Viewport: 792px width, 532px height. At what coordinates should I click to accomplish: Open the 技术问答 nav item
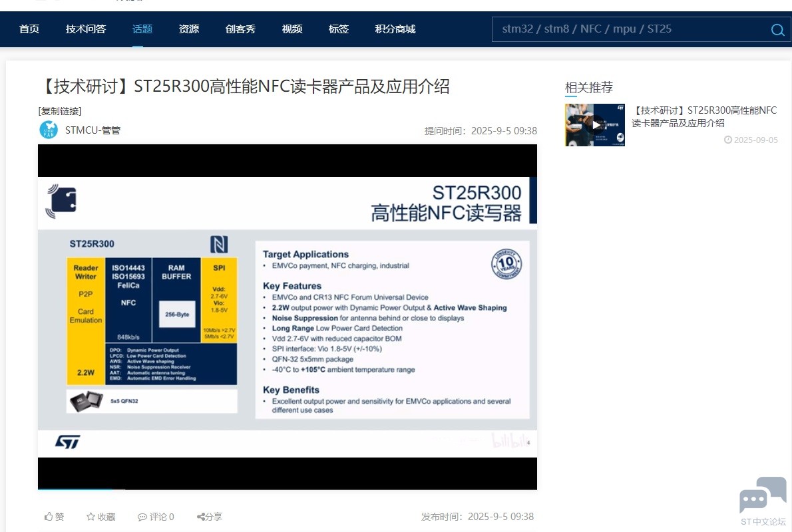[86, 29]
